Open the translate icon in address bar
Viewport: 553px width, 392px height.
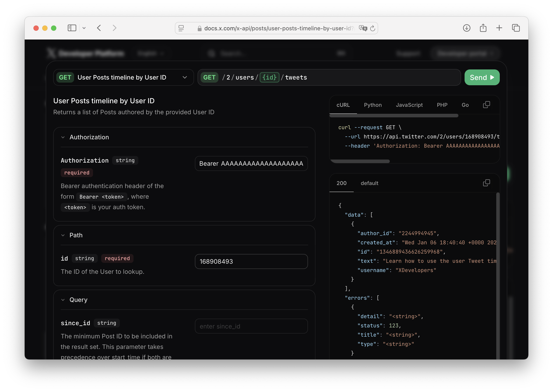coord(363,28)
